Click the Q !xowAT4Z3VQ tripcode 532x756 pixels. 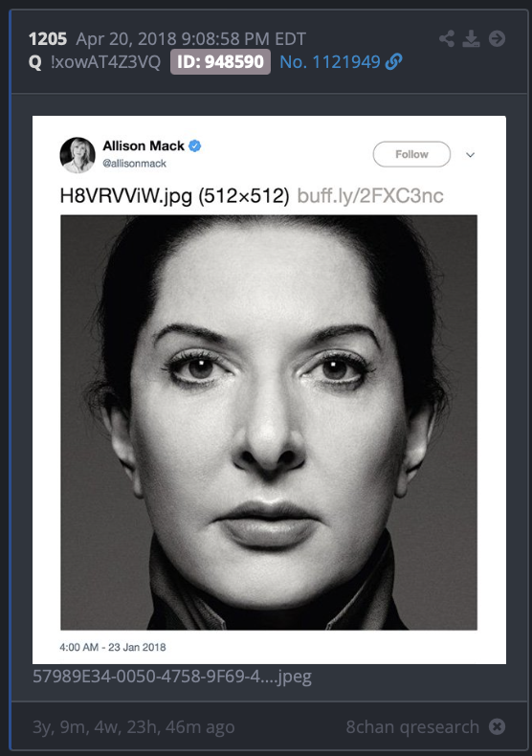click(95, 61)
